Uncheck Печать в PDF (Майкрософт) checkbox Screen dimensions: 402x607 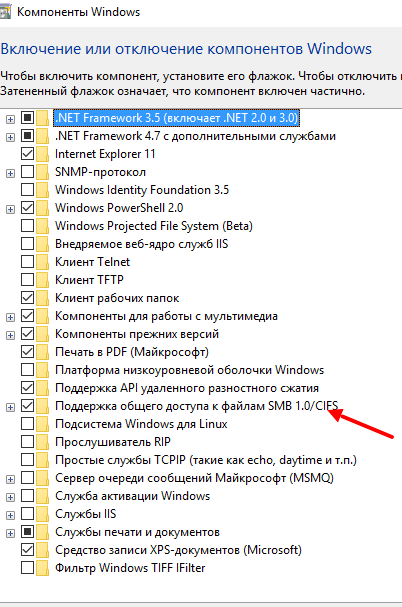coord(27,352)
